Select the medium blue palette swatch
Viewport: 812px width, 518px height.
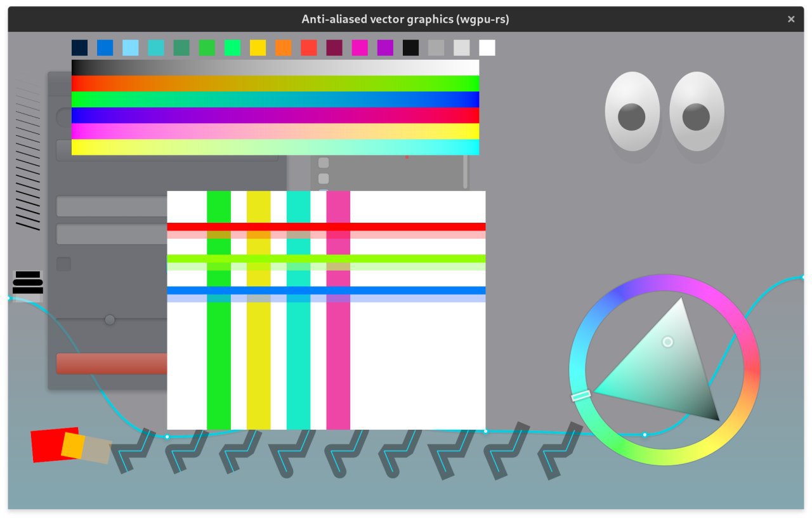pyautogui.click(x=105, y=48)
